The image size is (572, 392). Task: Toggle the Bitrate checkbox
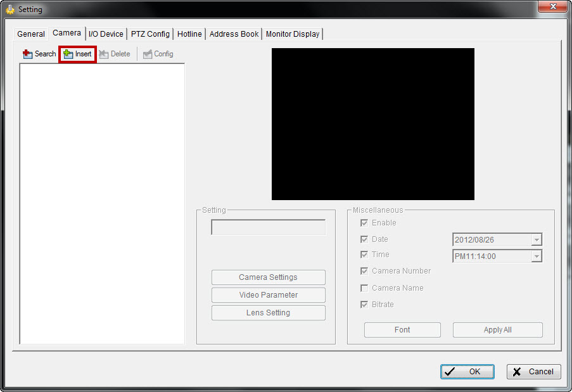[364, 305]
